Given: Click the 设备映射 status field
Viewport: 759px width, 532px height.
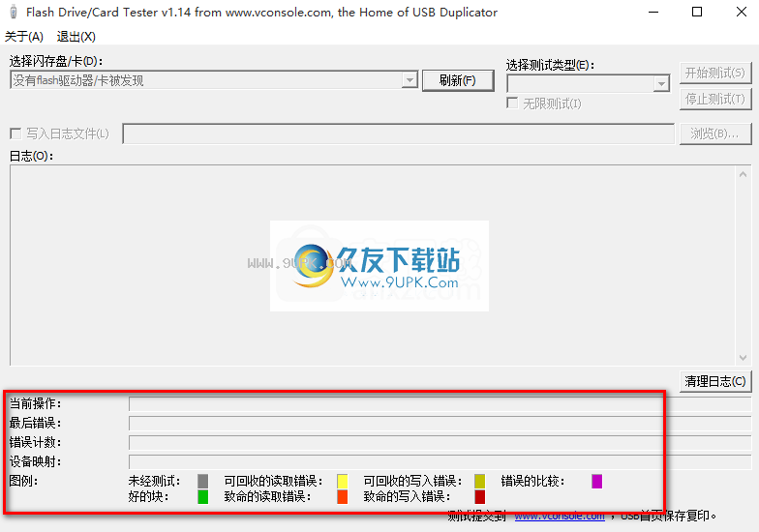Looking at the screenshot, I should (440, 462).
